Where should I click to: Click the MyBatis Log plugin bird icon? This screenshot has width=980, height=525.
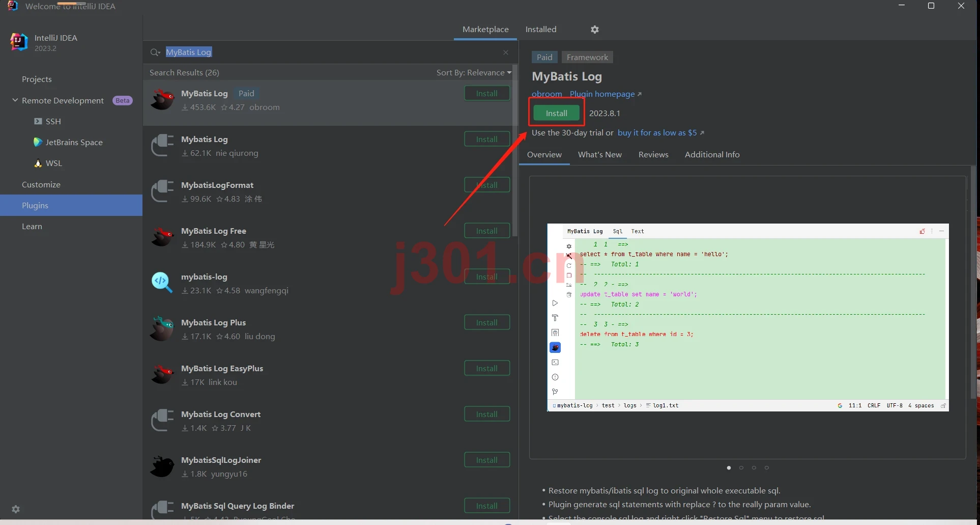click(162, 100)
